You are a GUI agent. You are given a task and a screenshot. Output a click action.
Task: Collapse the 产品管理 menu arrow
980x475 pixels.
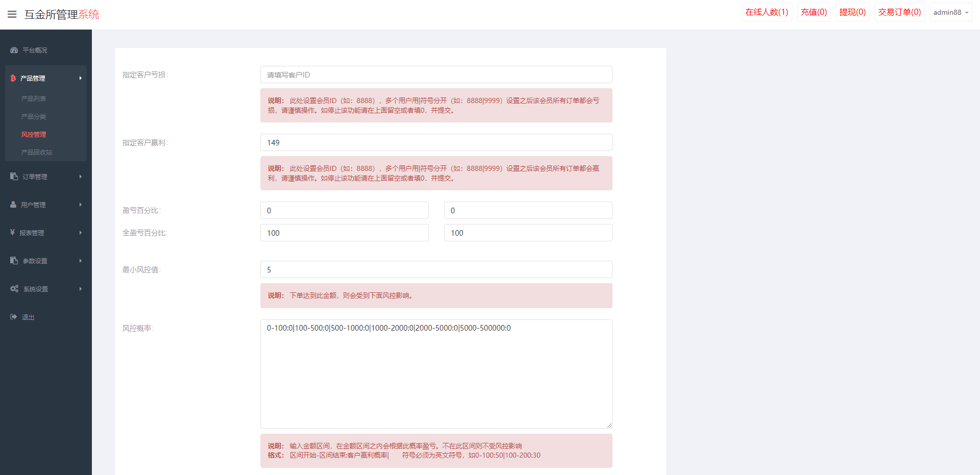pos(80,78)
